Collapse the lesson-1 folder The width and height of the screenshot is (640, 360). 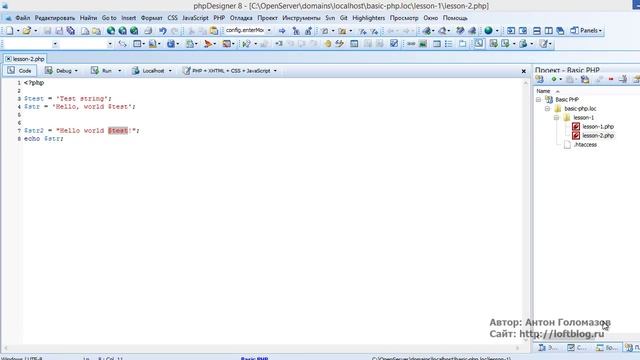(556, 118)
